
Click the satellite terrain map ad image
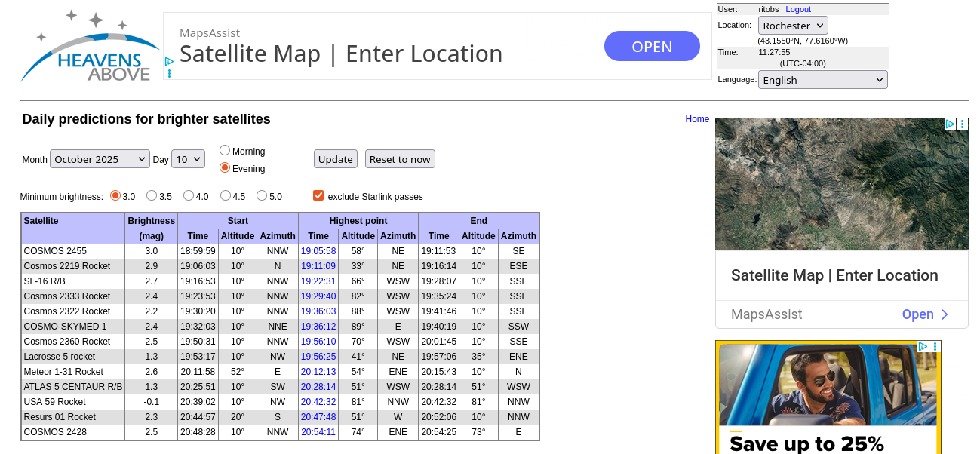click(x=841, y=184)
